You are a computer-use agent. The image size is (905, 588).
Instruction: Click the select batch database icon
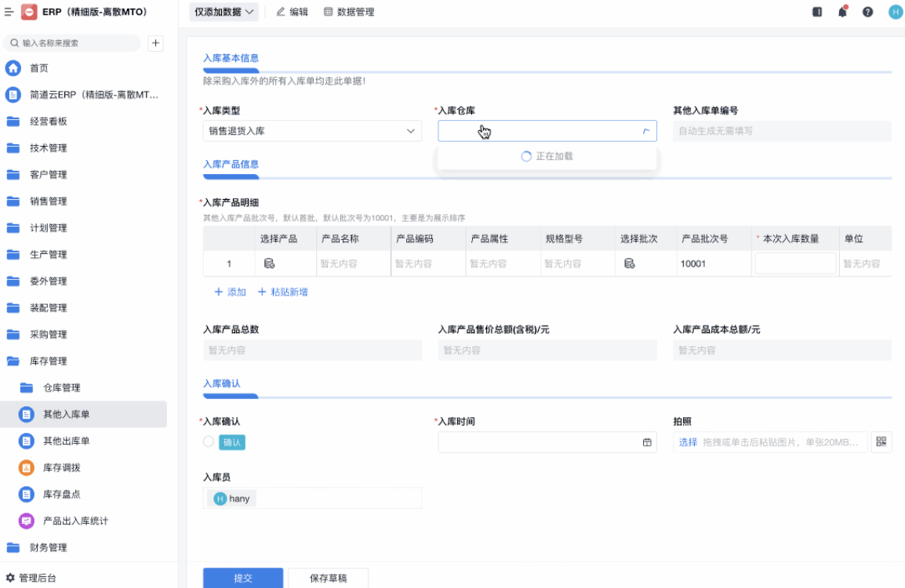tap(629, 263)
